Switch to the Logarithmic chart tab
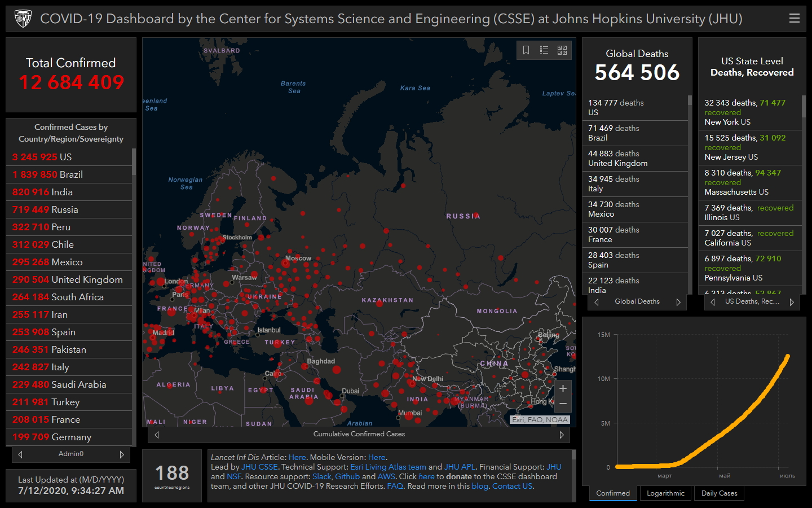Viewport: 812px width, 508px height. click(x=665, y=493)
